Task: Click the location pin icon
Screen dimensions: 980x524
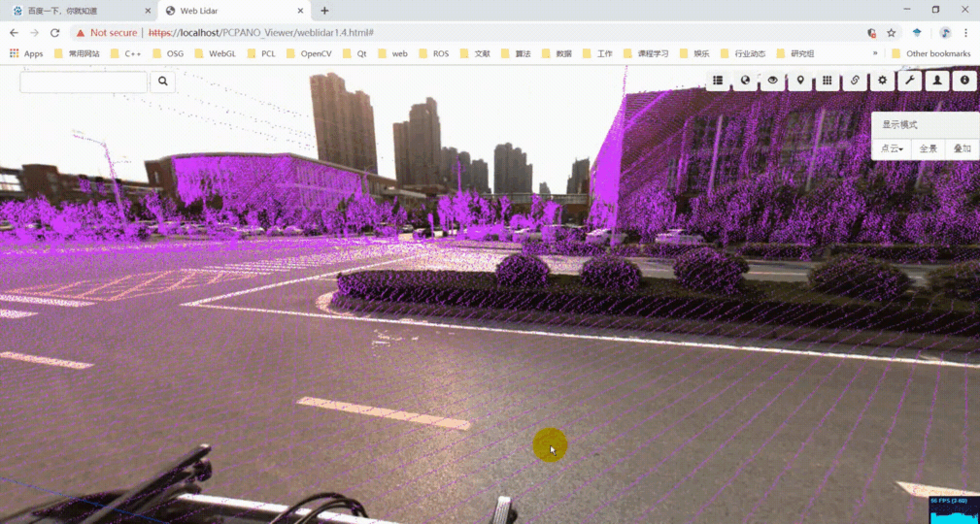Action: click(x=800, y=81)
